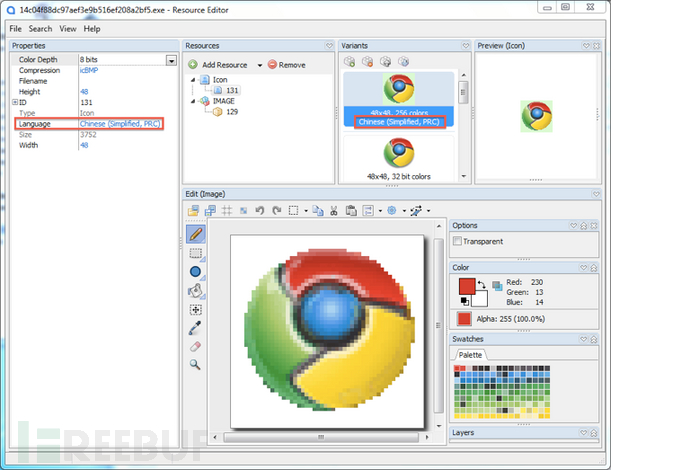Collapse the Icon tree node
Screen dimensions: 690x470
193,80
